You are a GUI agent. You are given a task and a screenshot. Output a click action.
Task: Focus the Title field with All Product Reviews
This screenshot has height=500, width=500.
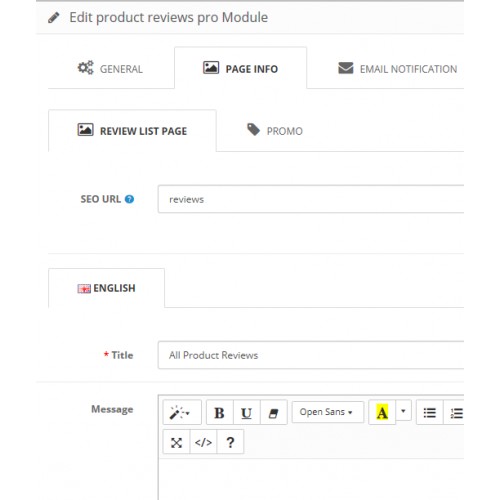[311, 355]
